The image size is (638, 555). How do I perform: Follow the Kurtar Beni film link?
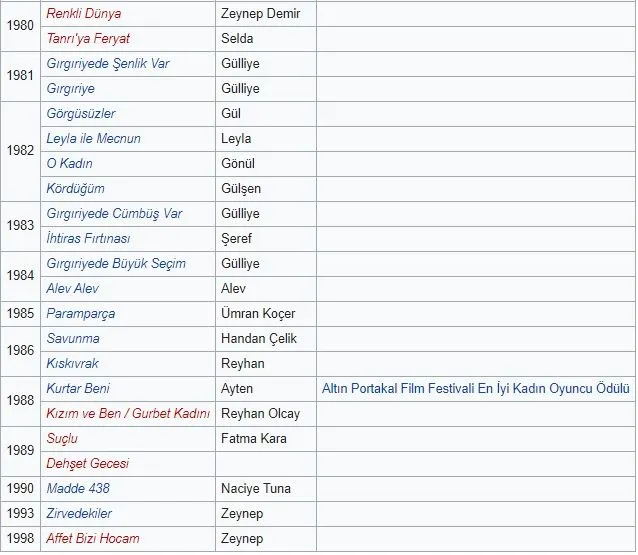[78, 389]
